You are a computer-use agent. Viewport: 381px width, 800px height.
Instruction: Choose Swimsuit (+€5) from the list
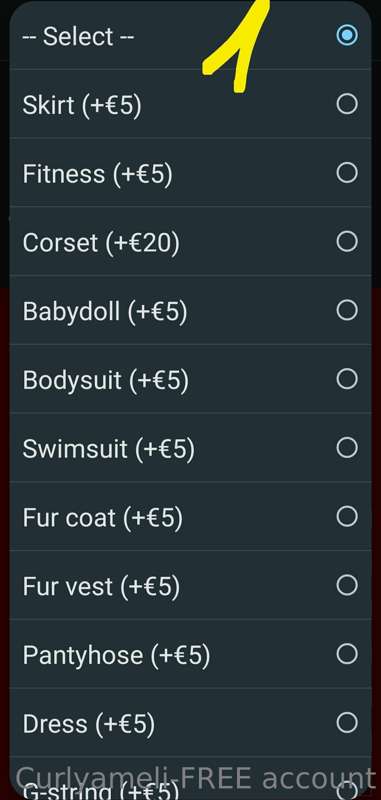pyautogui.click(x=190, y=447)
